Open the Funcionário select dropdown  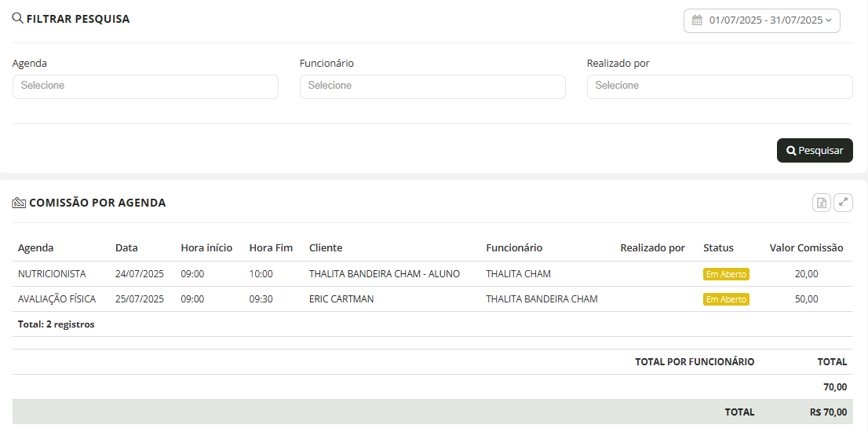coord(432,86)
